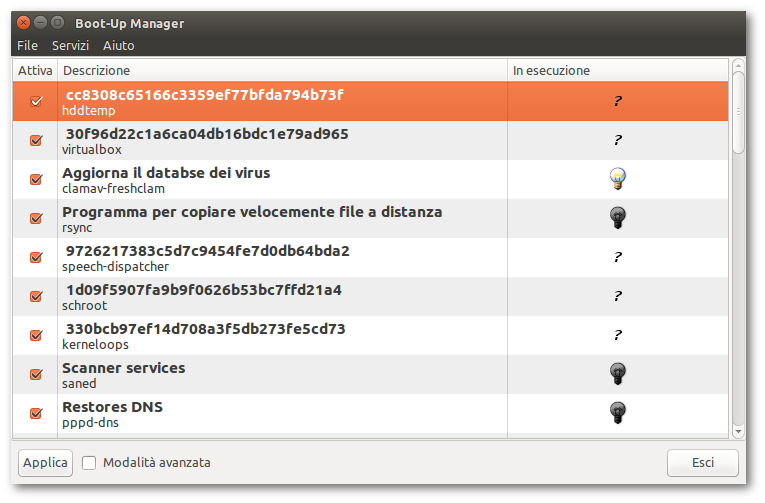
Task: Click the dark bulb status icon for rsync
Action: [x=618, y=218]
